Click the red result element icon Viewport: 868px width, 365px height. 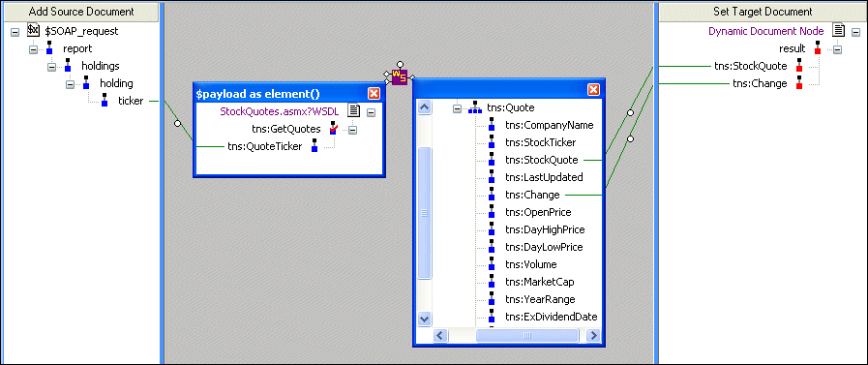point(817,48)
